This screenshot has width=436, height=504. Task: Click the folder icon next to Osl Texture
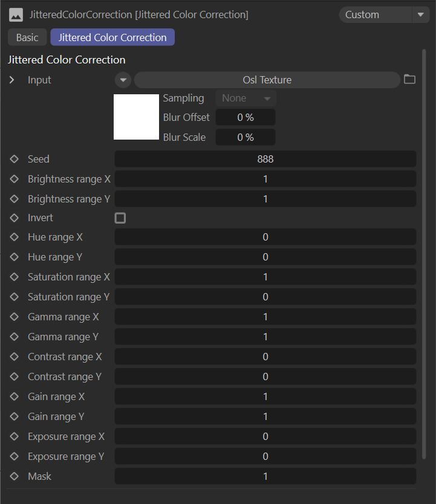click(x=409, y=80)
